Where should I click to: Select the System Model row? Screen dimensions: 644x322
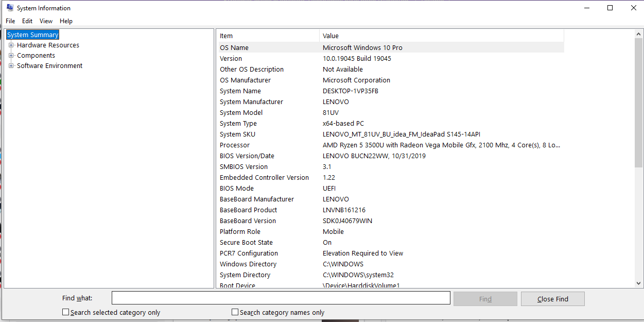(x=390, y=112)
